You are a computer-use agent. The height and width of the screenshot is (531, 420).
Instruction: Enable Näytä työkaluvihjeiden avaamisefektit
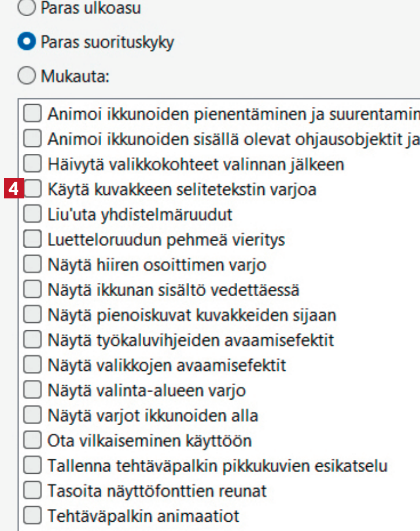pos(32,340)
